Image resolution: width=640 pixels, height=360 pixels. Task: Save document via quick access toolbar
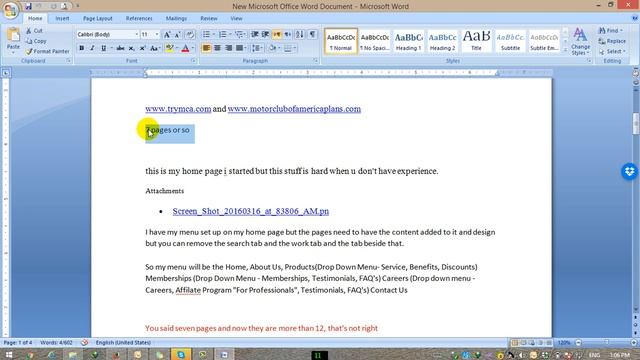(x=28, y=6)
